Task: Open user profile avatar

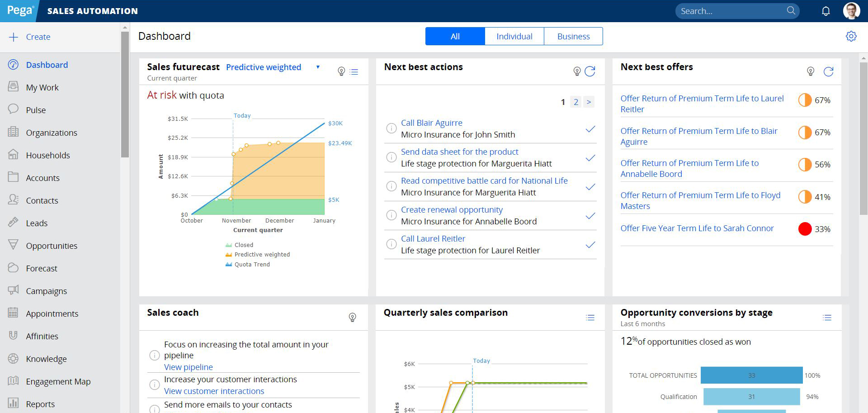Action: [851, 11]
